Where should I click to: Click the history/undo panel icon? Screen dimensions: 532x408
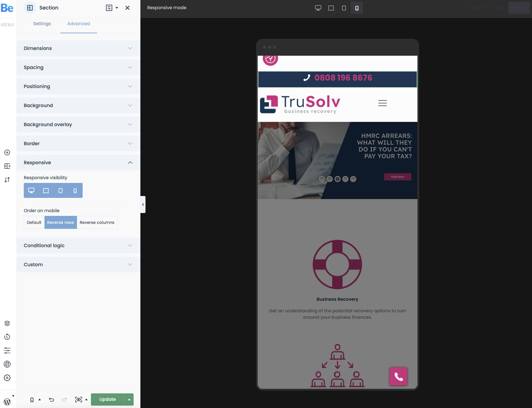coord(8,336)
